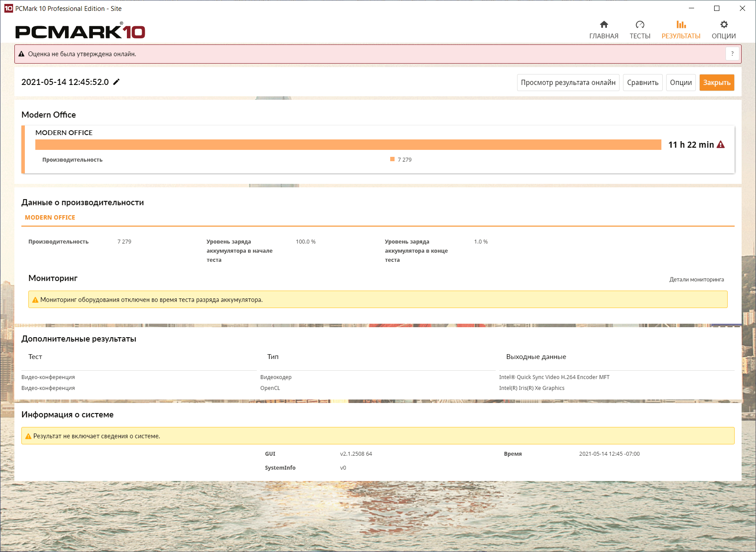Open Детали мониторинга link
756x552 pixels.
[x=697, y=279]
